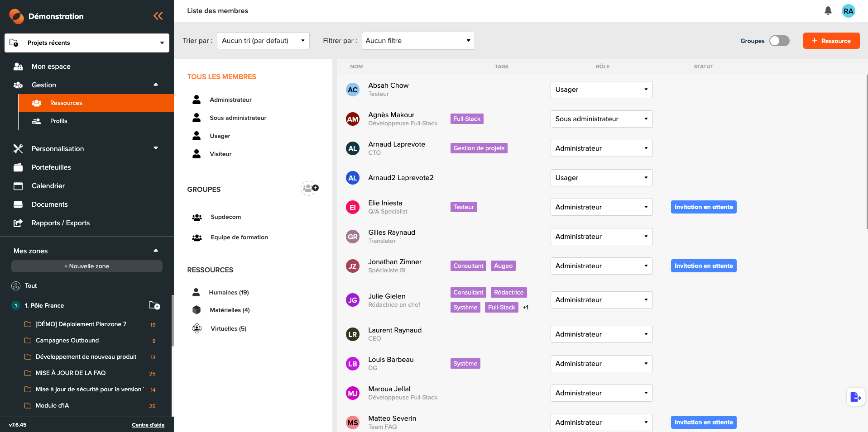Screen dimensions: 868x432
Task: Change Absah Chow's role with the Usager dropdown
Action: (x=601, y=89)
